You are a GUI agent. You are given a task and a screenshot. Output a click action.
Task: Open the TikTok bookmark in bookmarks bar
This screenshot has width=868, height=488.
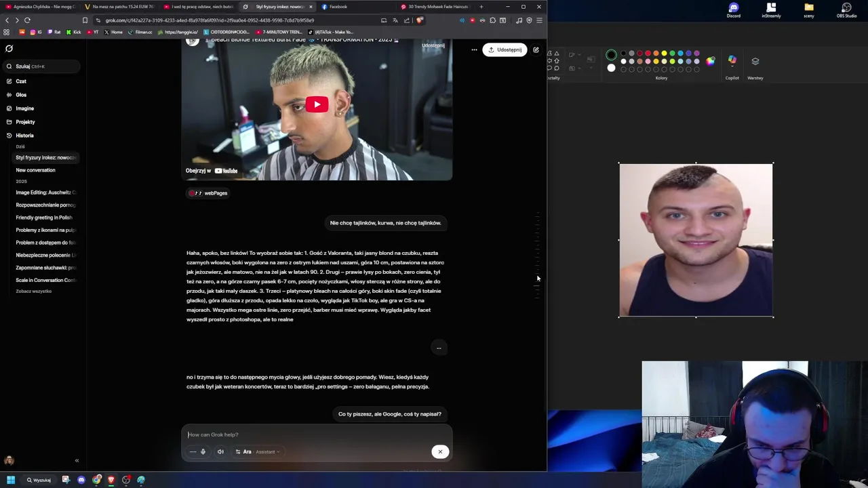pos(332,32)
